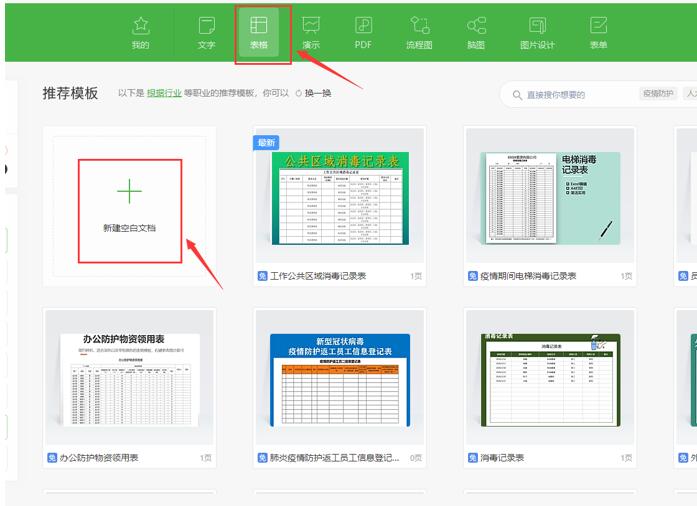Click the search magnifier icon

(517, 95)
